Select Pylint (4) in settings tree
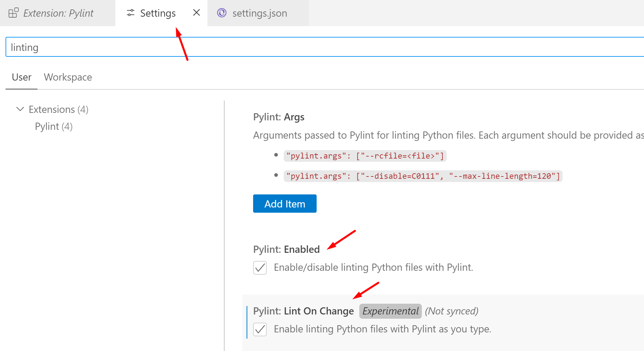644x351 pixels. pyautogui.click(x=54, y=127)
